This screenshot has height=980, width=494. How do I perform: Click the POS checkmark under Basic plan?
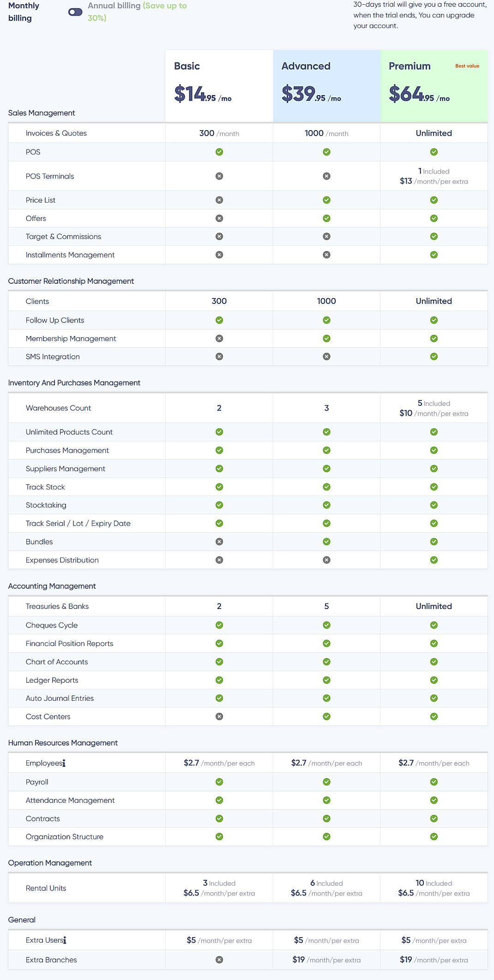point(218,152)
